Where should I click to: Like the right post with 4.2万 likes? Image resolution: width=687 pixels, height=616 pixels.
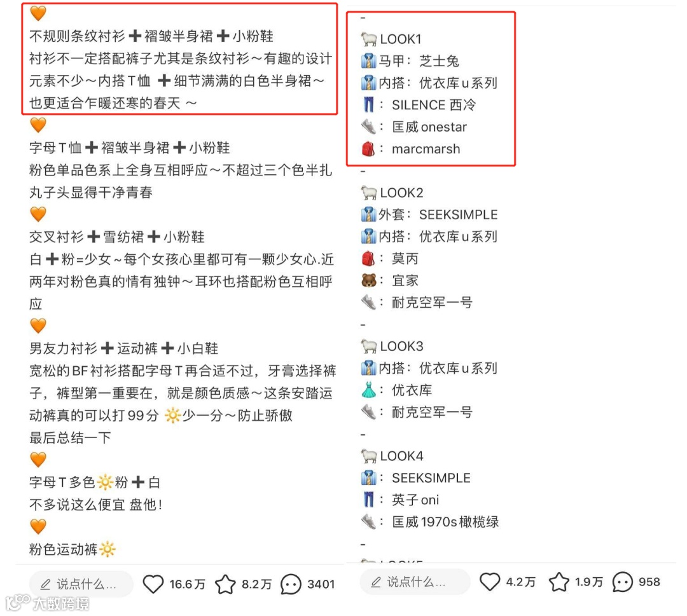(489, 582)
